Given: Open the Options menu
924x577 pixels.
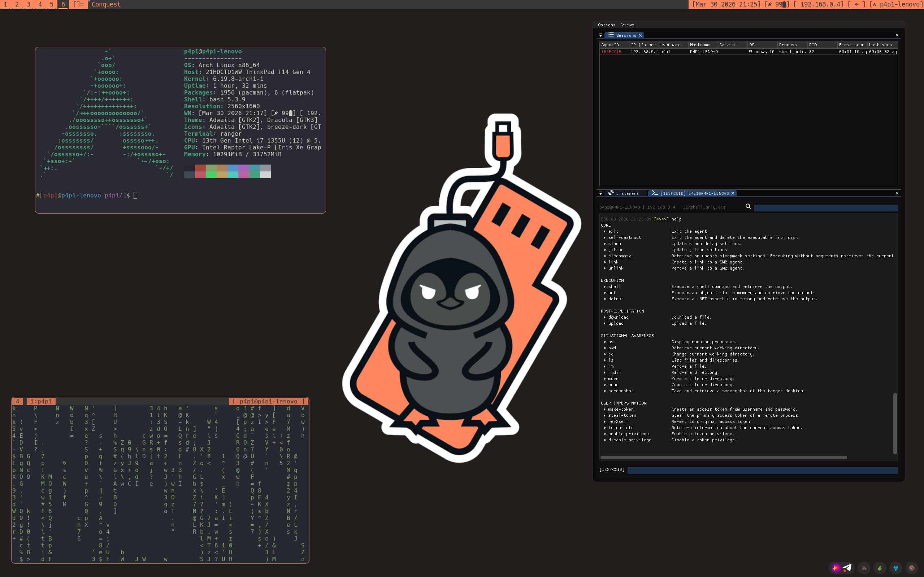Looking at the screenshot, I should tap(606, 25).
